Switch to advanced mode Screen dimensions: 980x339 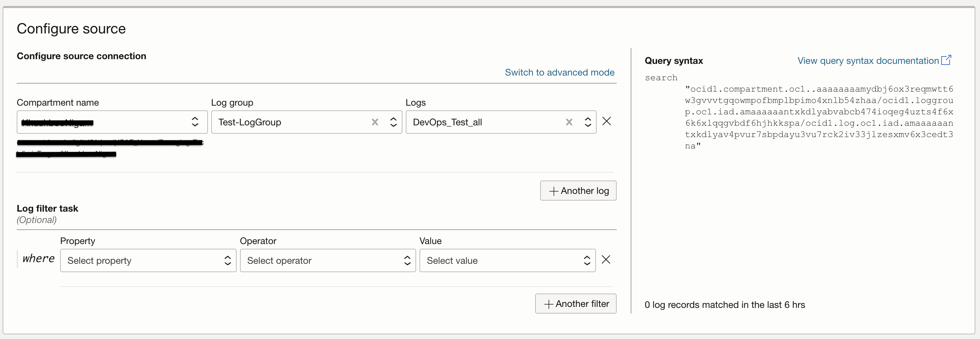(559, 72)
